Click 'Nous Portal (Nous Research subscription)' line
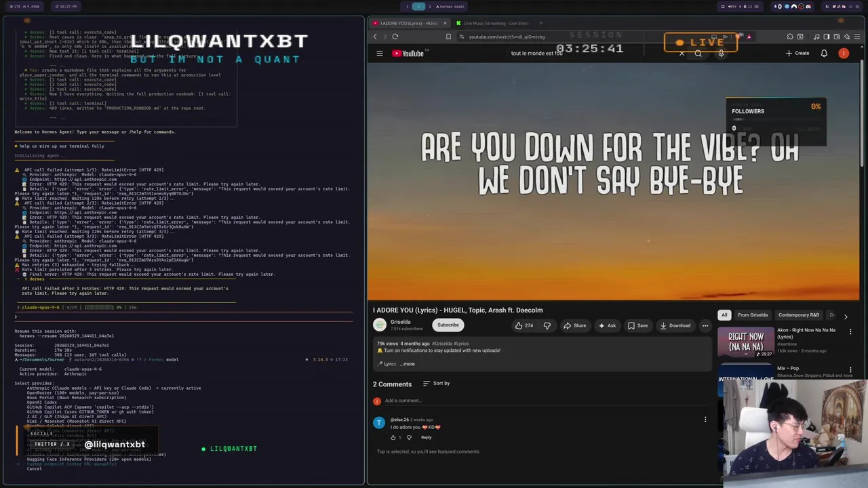This screenshot has width=868, height=488. [x=77, y=398]
